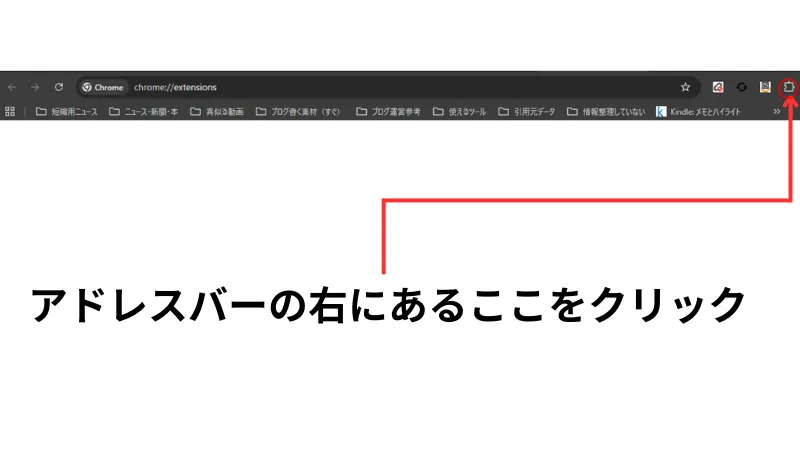Open the ブログ書く素材（すぐ） bookmark folder
Screen dimensions: 800x450
point(298,111)
